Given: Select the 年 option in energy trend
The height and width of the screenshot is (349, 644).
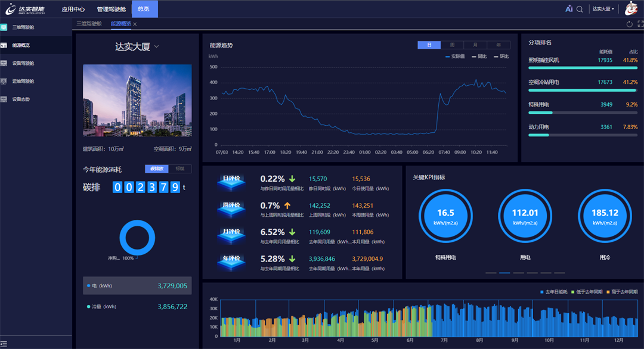Looking at the screenshot, I should (499, 45).
